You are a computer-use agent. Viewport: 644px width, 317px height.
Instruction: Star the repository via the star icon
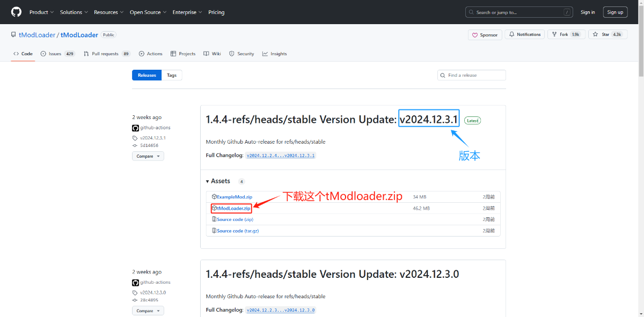594,34
